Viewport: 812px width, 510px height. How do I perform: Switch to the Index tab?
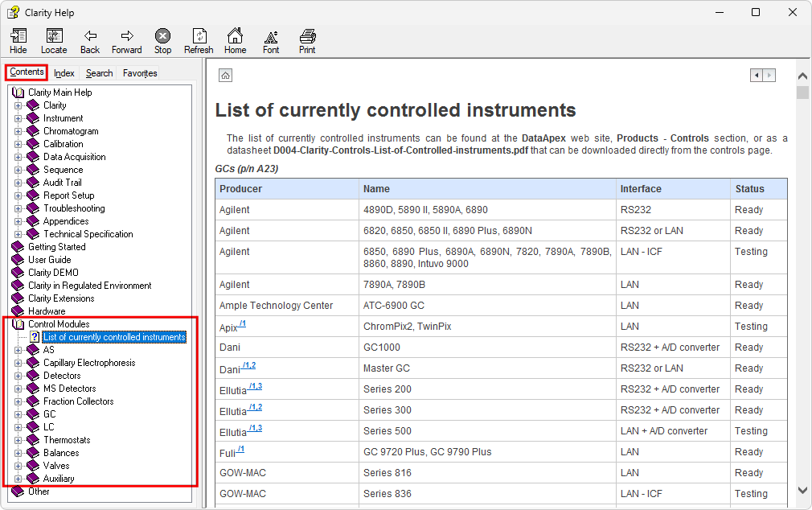click(64, 73)
